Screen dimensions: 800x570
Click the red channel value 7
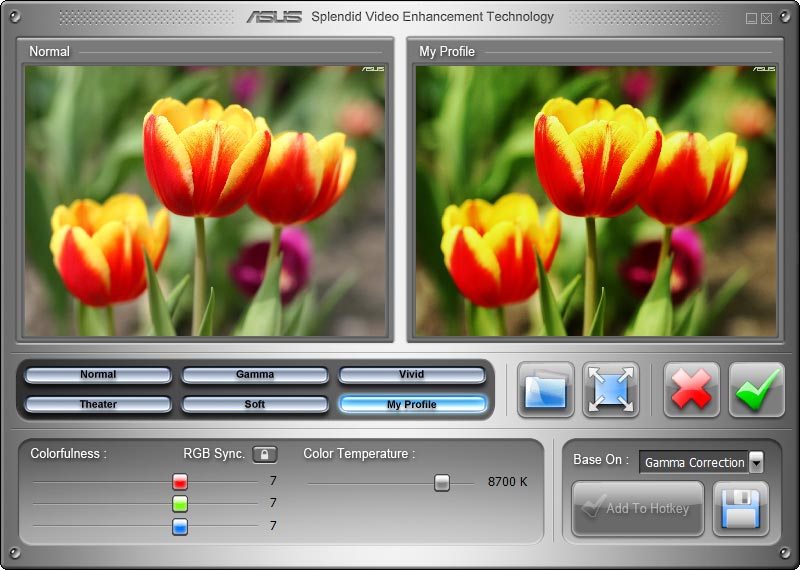(x=273, y=480)
